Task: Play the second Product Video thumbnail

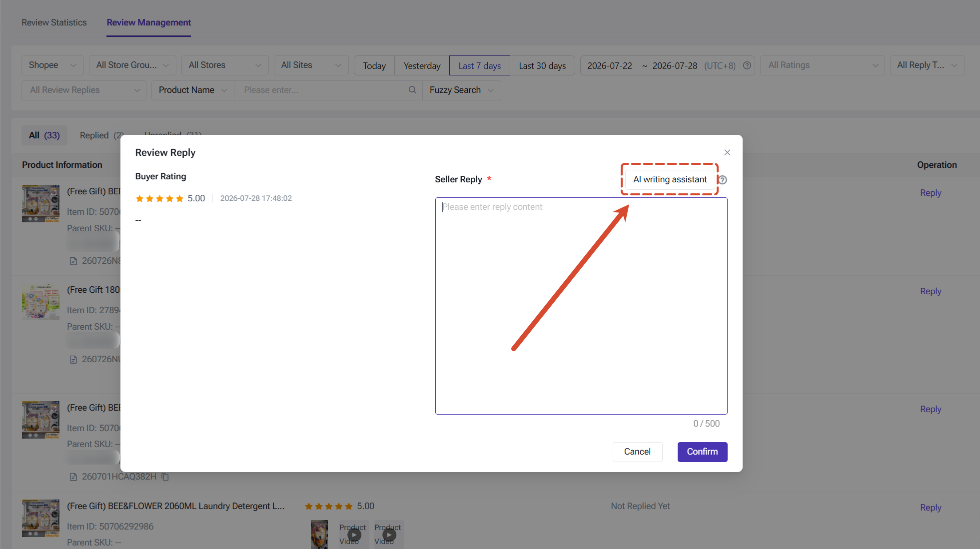Action: point(389,535)
